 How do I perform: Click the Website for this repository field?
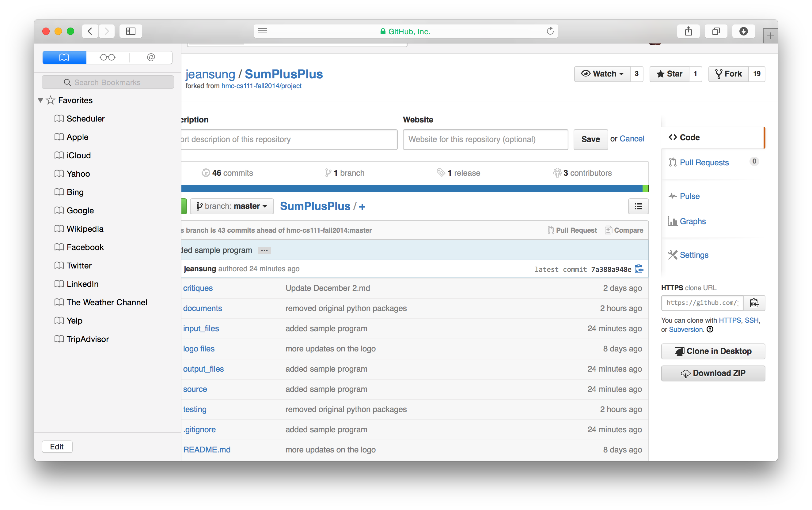click(485, 140)
